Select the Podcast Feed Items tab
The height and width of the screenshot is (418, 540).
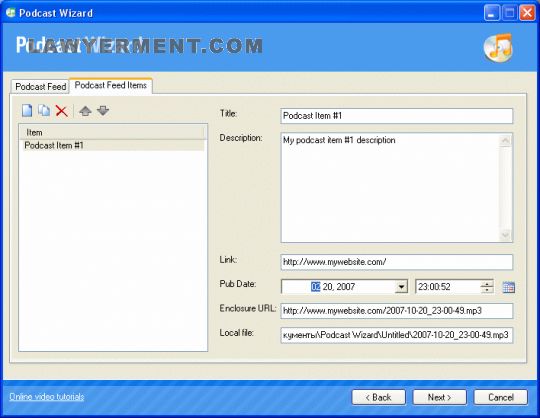click(111, 85)
